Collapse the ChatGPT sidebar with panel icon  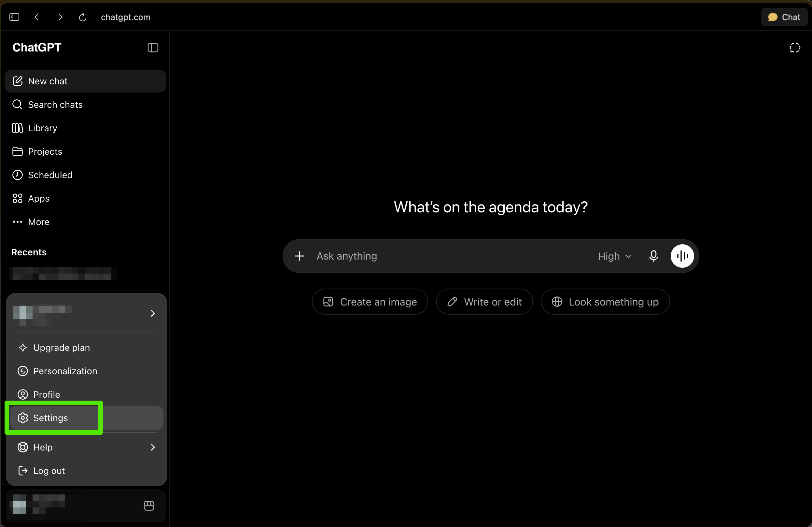coord(153,48)
